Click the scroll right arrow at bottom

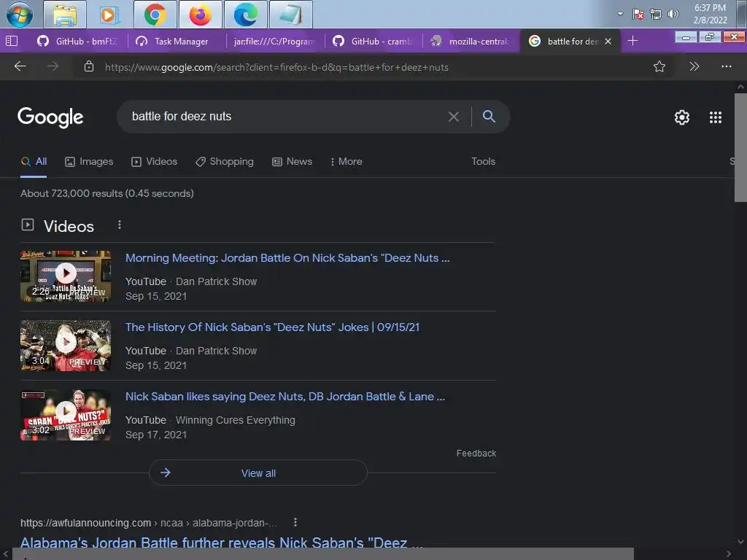coord(729,554)
